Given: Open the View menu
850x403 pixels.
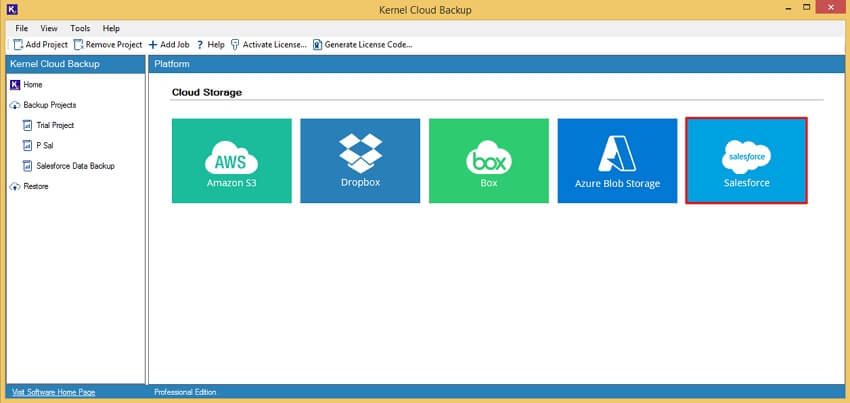Looking at the screenshot, I should point(49,28).
